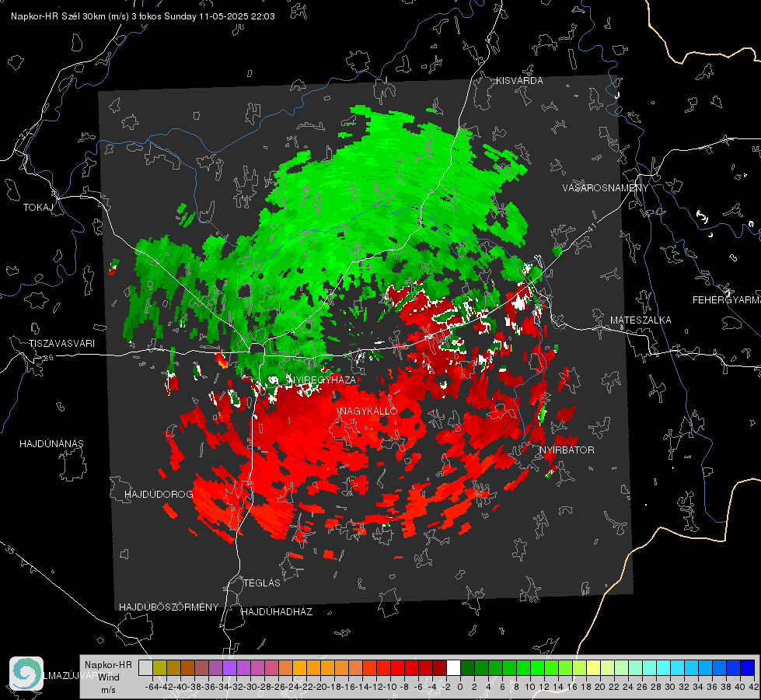This screenshot has height=700, width=761.
Task: Select the MÁTÉSZALKA city label
Action: [641, 320]
